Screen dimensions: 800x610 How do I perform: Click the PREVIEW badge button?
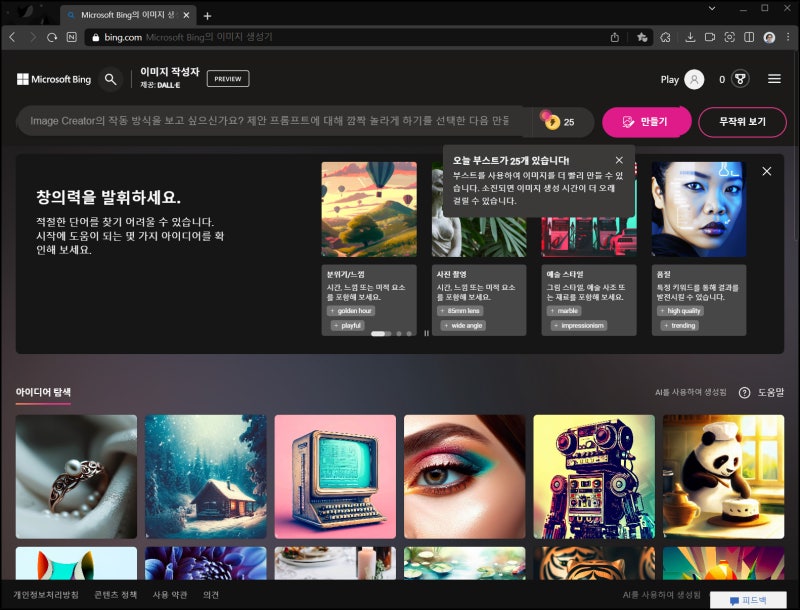tap(228, 79)
